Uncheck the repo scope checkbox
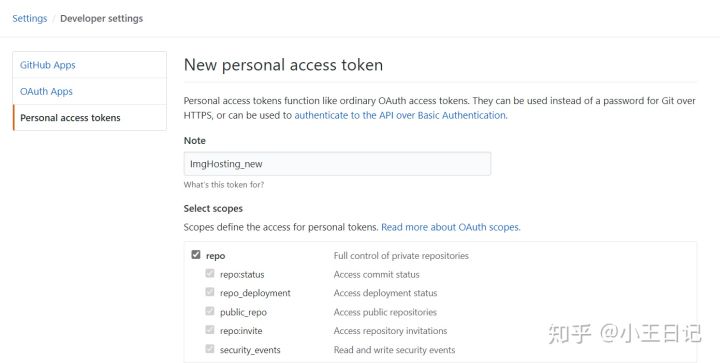720x363 pixels. (196, 255)
